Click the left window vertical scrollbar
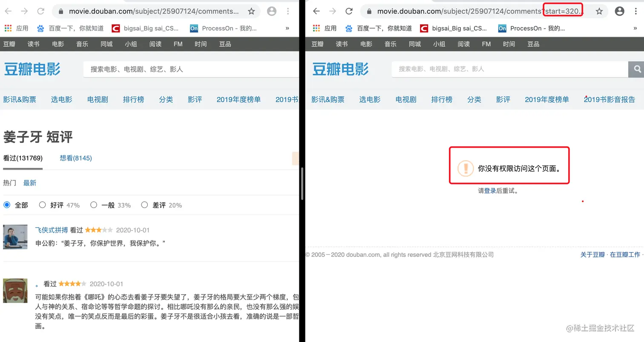644x342 pixels. (x=302, y=183)
